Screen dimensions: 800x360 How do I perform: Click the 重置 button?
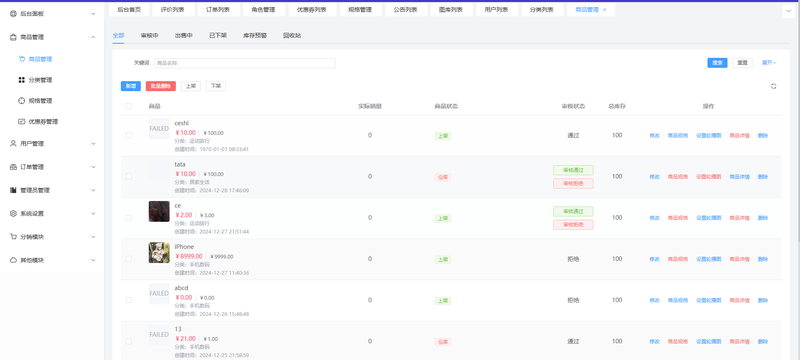point(742,63)
